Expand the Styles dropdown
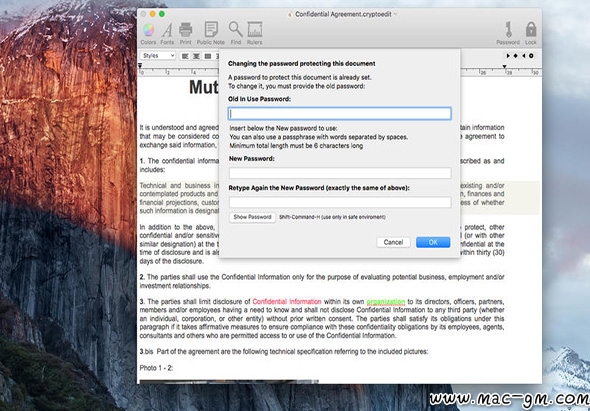This screenshot has width=590, height=411. [158, 56]
